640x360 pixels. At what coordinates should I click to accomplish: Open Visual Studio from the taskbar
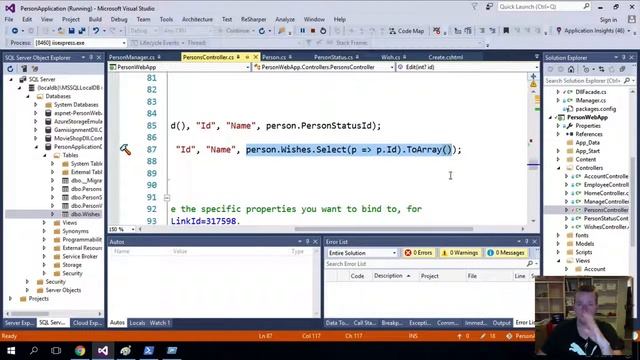(103, 350)
